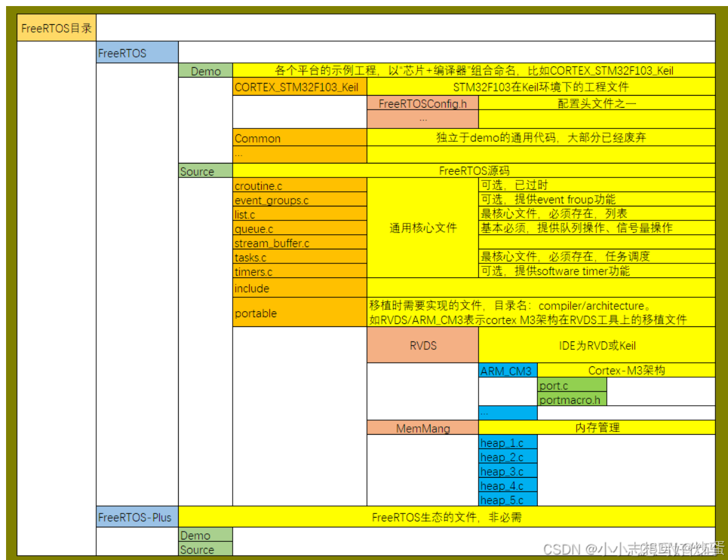The height and width of the screenshot is (560, 728).
Task: Click the 'IDE为RVD或Keil' cell
Action: coord(597,345)
